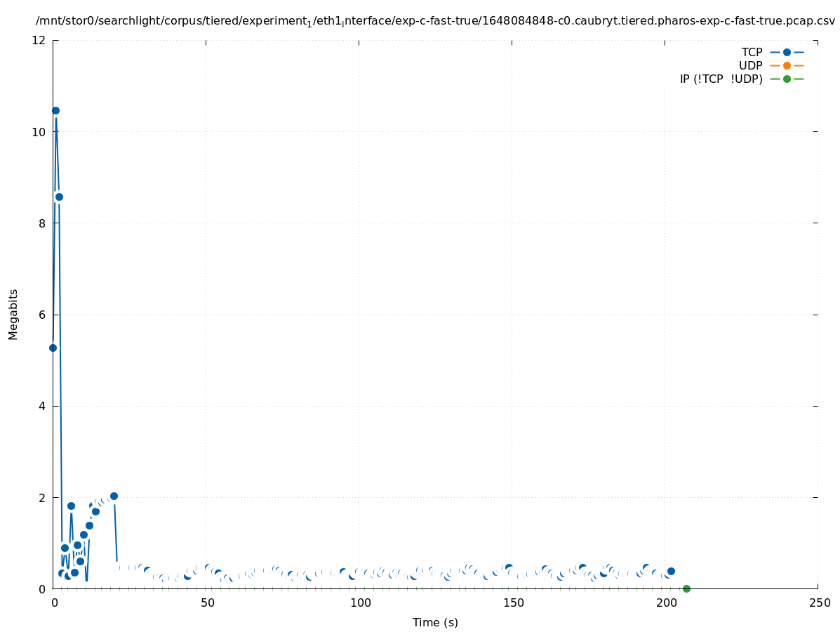Click the TCP point at time zero

pyautogui.click(x=53, y=348)
